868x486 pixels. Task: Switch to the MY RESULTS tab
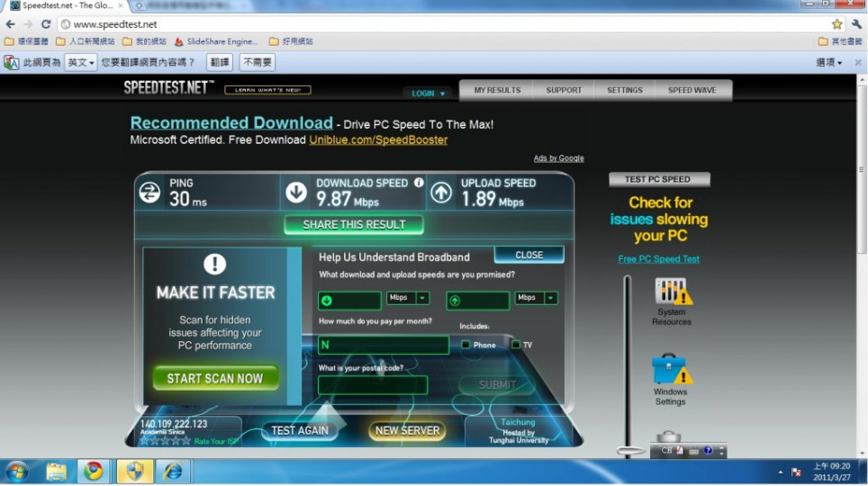[x=497, y=90]
